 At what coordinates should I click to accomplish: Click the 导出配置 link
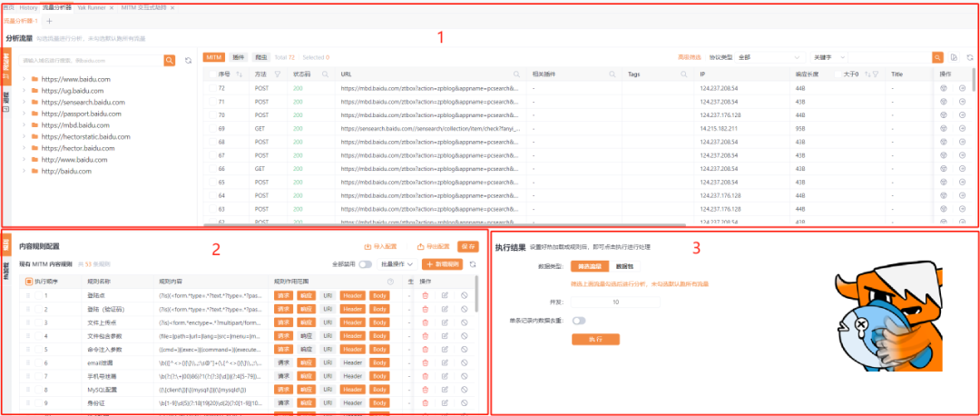point(433,246)
